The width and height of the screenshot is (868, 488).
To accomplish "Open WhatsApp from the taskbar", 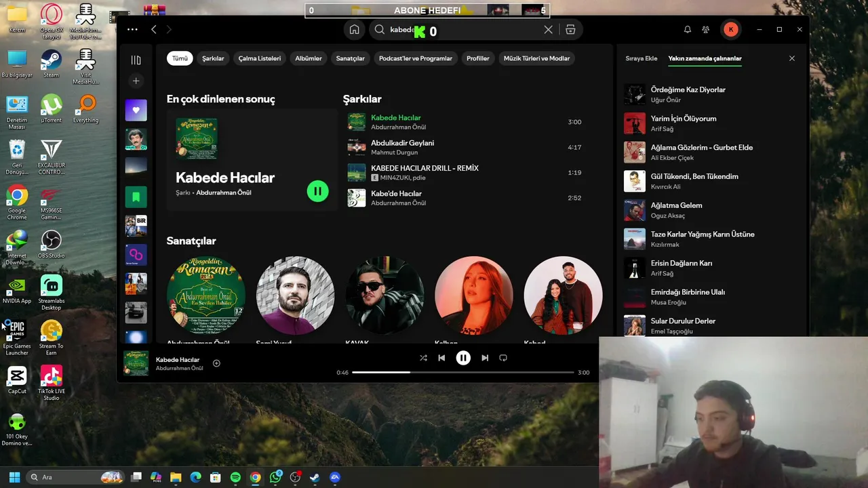I will click(x=275, y=477).
